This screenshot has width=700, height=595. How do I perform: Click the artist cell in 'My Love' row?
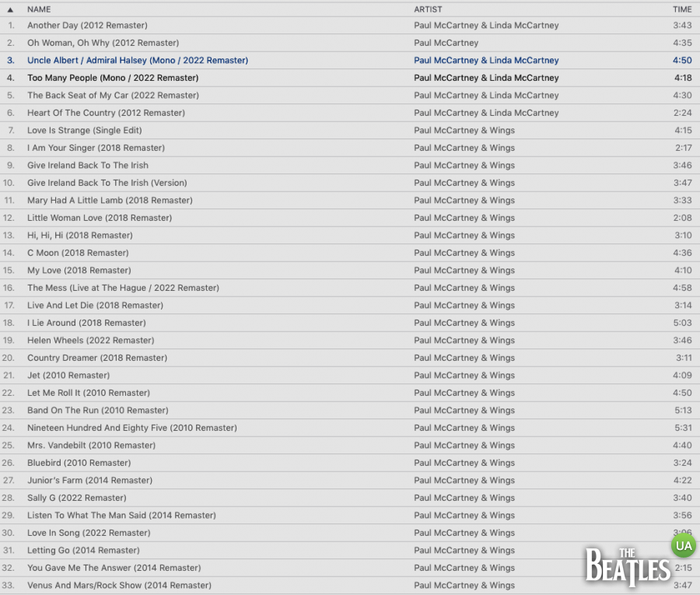coord(464,270)
